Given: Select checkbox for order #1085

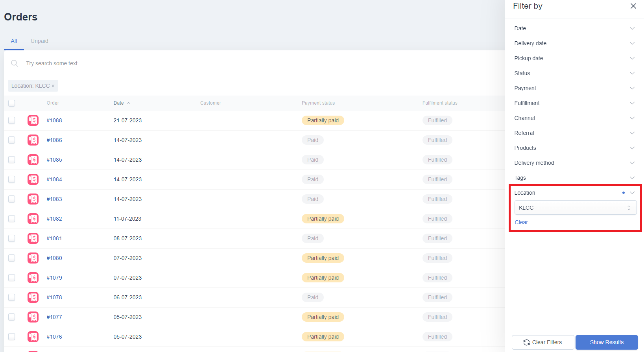Looking at the screenshot, I should tap(12, 160).
